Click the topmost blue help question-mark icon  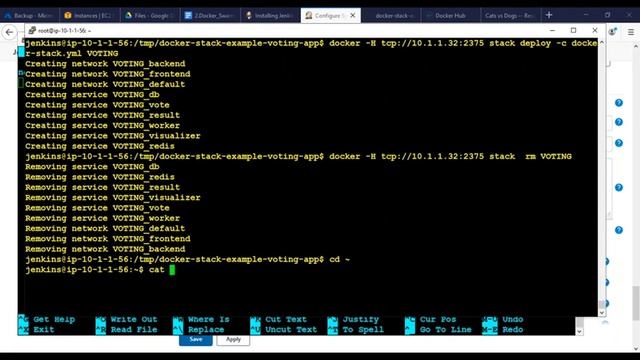(x=619, y=103)
